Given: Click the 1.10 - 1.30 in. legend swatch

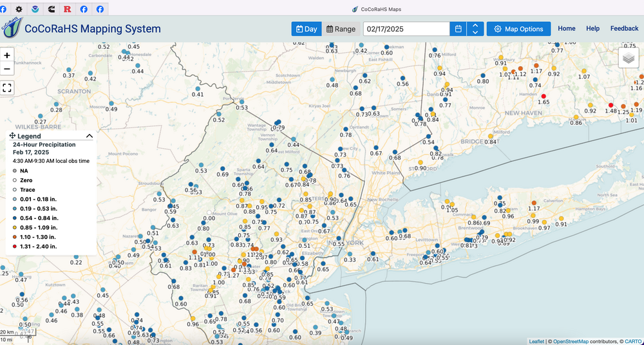Looking at the screenshot, I should [x=15, y=237].
